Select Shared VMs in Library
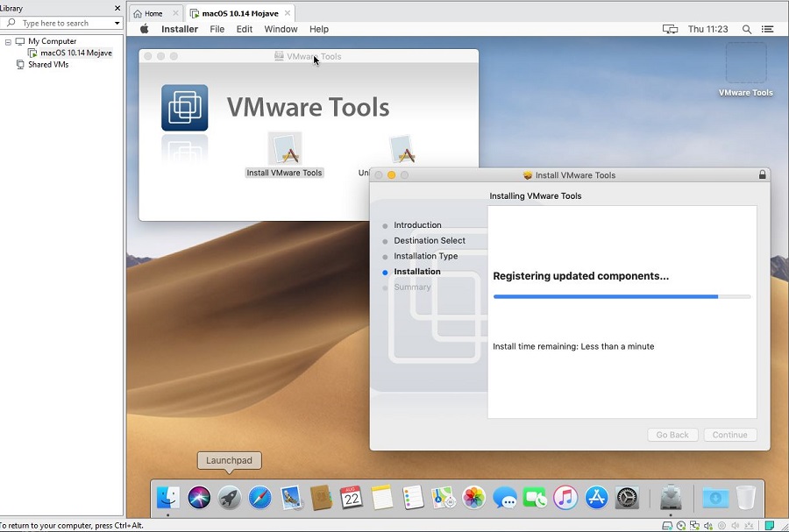 coord(48,64)
